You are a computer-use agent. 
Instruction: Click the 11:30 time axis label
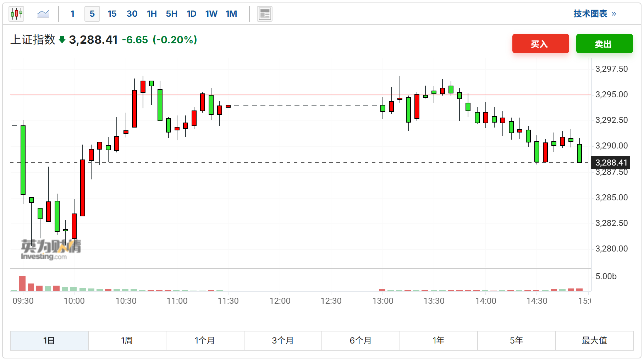pyautogui.click(x=228, y=301)
